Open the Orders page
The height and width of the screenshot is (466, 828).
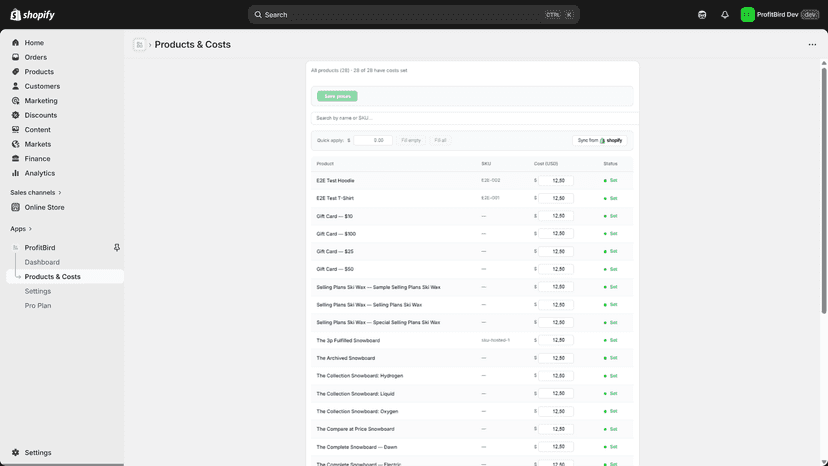[35, 57]
